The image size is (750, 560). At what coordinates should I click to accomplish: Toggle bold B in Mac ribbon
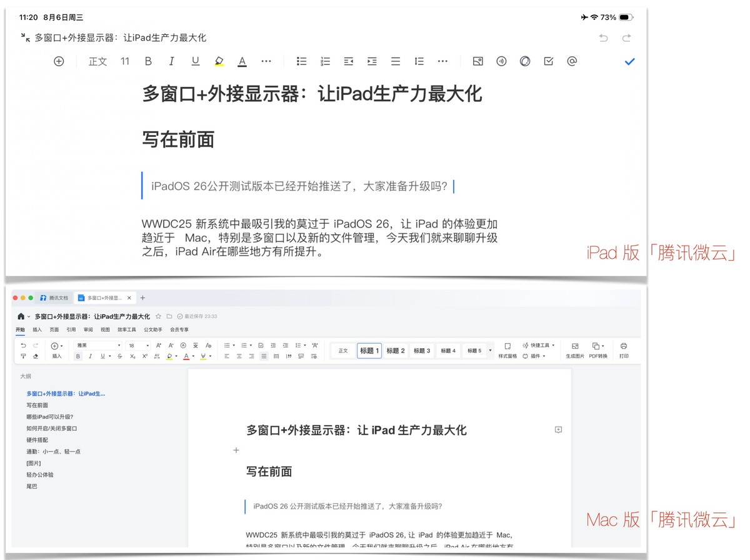78,356
